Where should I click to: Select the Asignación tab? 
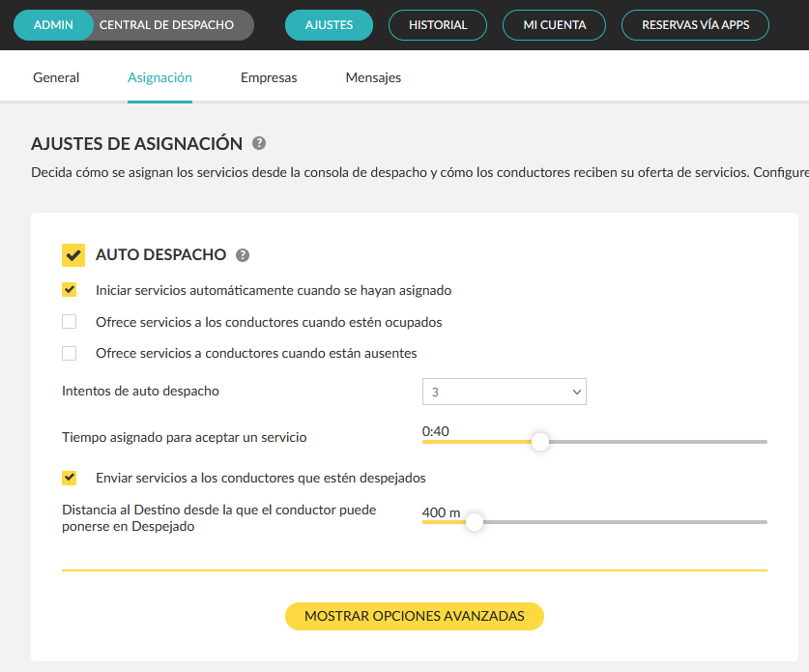159,77
